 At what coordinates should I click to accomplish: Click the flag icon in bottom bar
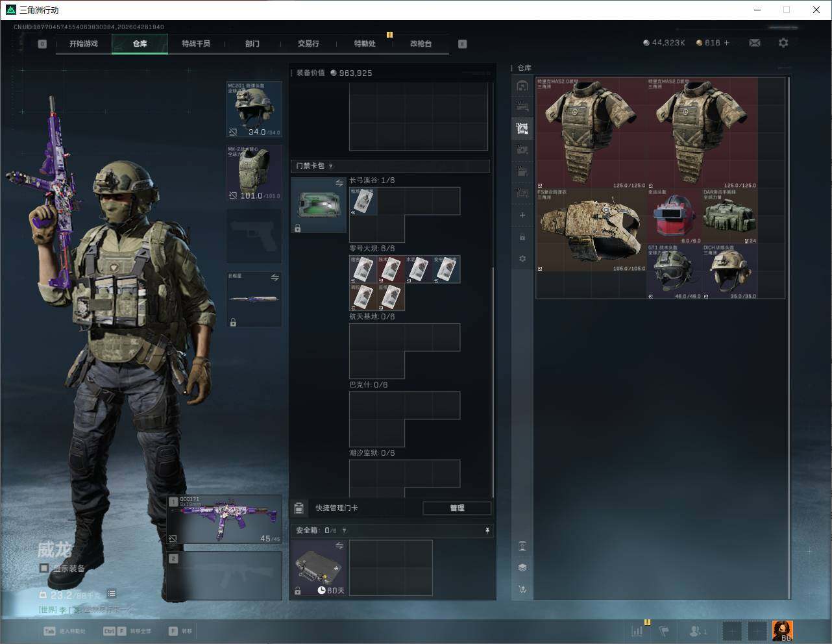click(665, 630)
